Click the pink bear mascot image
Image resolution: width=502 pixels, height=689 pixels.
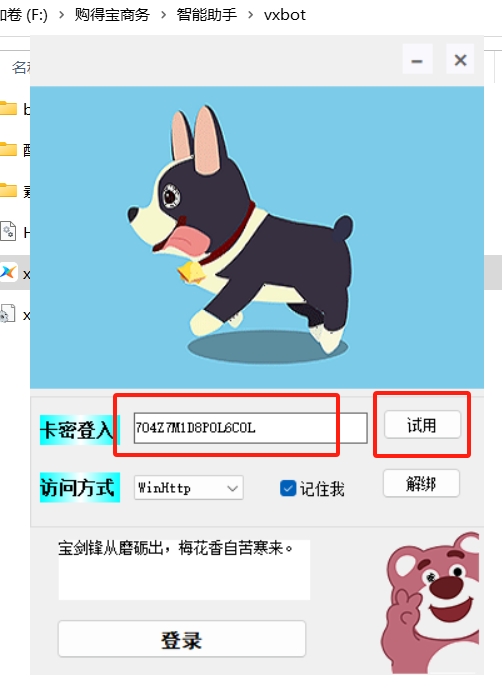[x=430, y=602]
